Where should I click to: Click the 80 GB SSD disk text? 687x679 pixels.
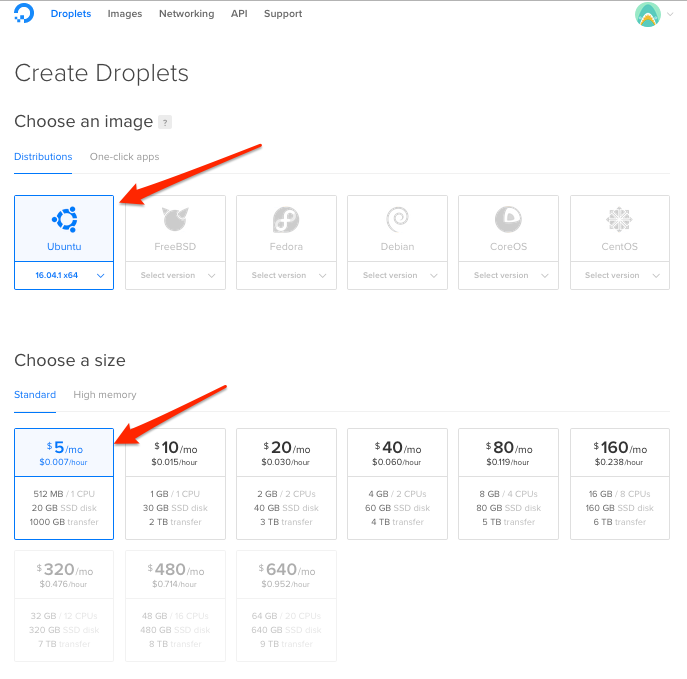click(508, 508)
